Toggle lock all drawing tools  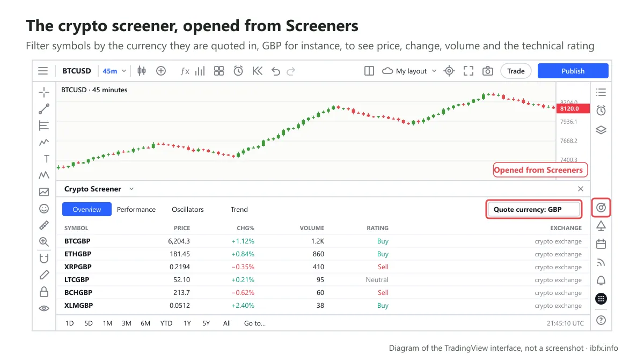44,292
